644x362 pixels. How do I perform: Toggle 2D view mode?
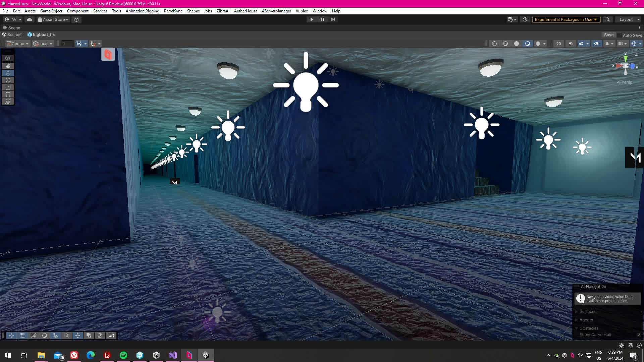point(558,44)
